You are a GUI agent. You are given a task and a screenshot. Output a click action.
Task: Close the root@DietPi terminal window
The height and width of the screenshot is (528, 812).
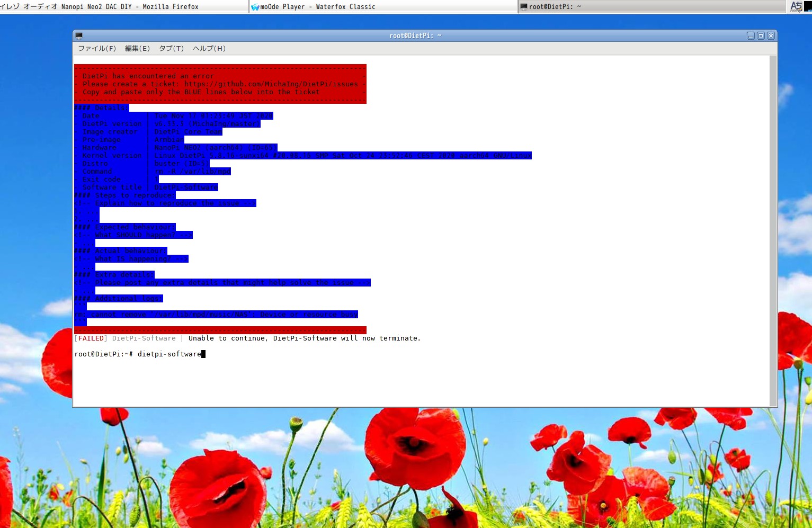(x=771, y=36)
